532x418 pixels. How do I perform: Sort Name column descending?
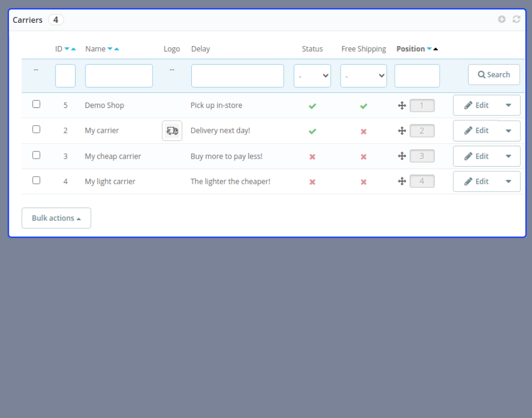point(110,49)
